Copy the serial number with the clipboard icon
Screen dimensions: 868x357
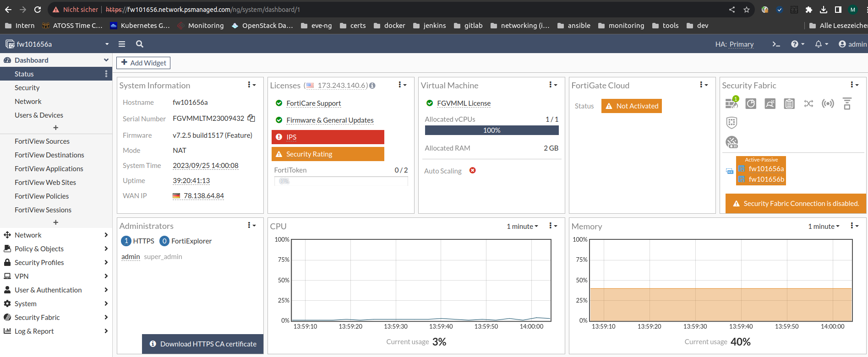251,118
